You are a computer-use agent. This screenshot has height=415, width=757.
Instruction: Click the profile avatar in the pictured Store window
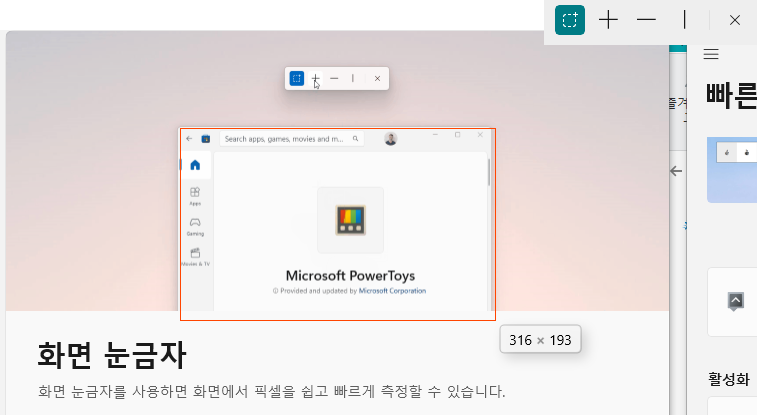click(x=391, y=139)
